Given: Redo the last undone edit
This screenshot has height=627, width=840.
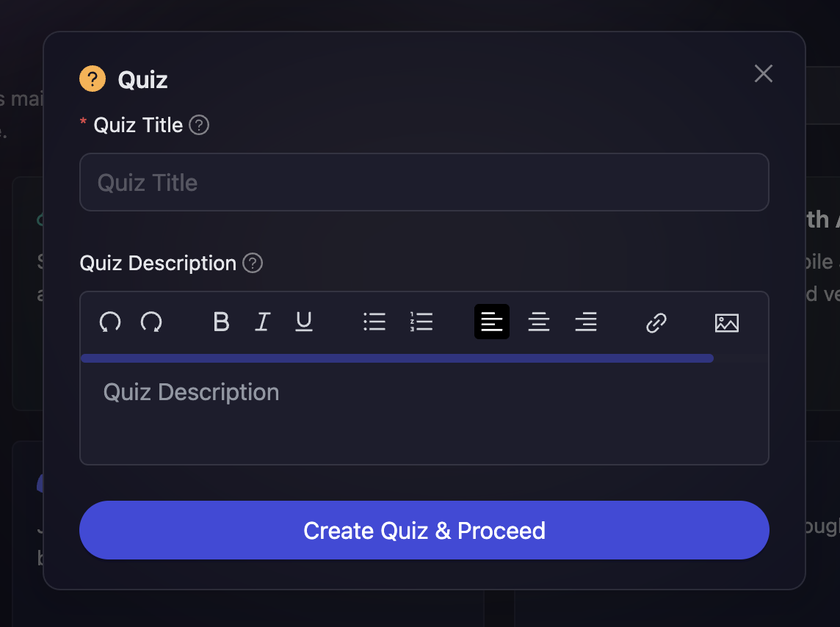Looking at the screenshot, I should (x=151, y=322).
